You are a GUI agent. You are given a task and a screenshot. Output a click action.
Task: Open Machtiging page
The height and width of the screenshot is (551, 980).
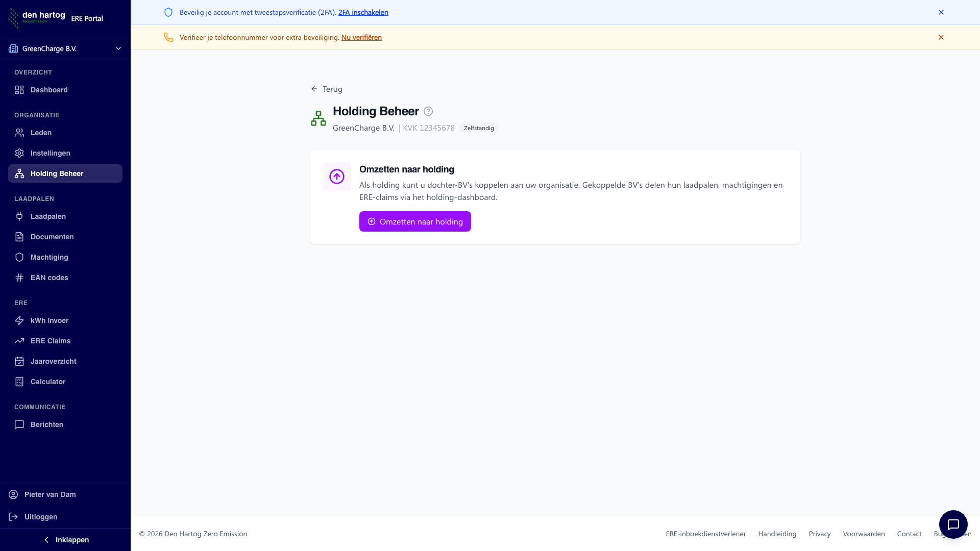click(x=65, y=257)
